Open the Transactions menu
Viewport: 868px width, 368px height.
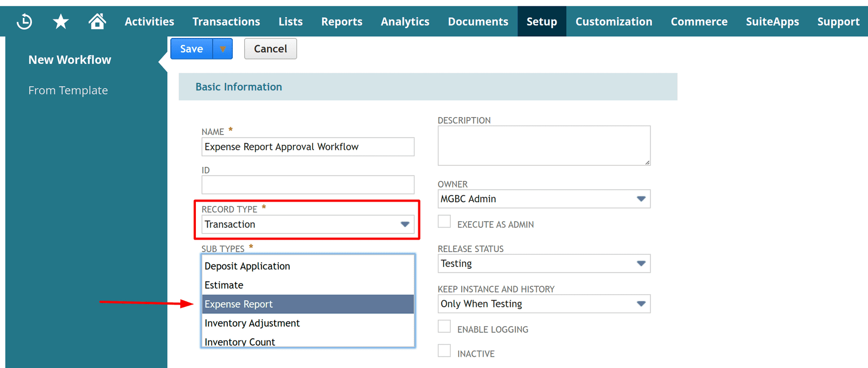[226, 22]
